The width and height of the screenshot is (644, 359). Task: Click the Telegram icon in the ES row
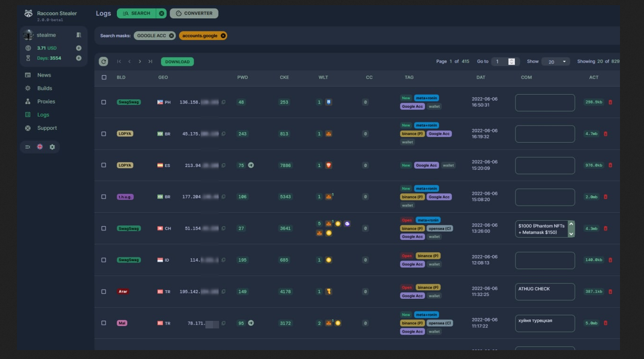tap(251, 165)
